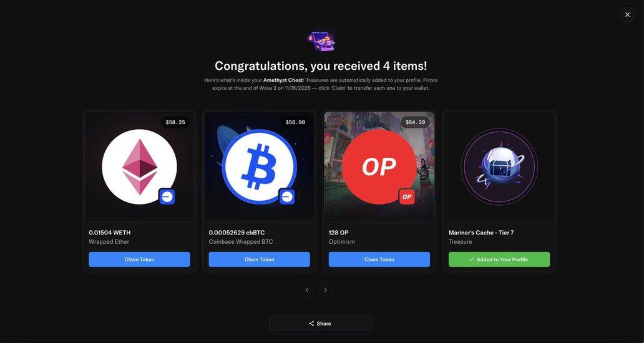Image resolution: width=644 pixels, height=343 pixels.
Task: Click the Base network badge on WETH card
Action: pyautogui.click(x=167, y=197)
